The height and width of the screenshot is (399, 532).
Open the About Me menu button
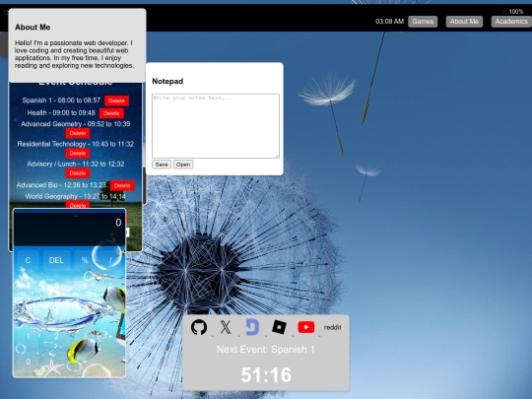[x=464, y=22]
